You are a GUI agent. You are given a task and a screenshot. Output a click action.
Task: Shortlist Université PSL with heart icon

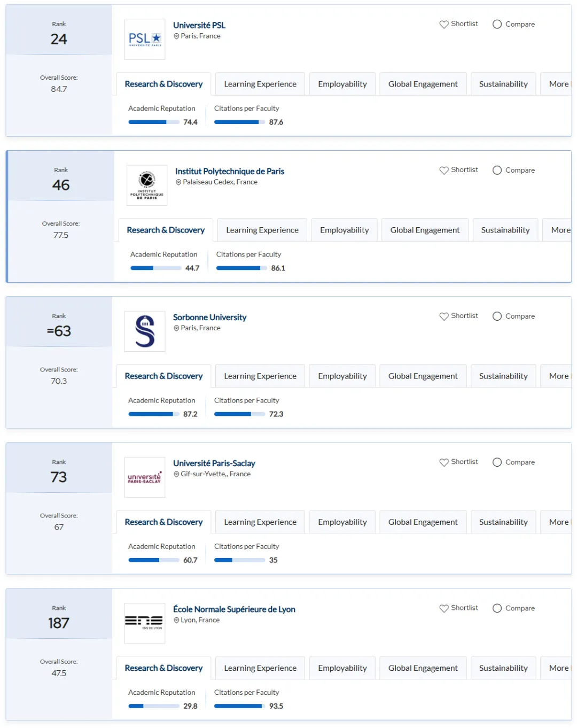[x=458, y=24]
